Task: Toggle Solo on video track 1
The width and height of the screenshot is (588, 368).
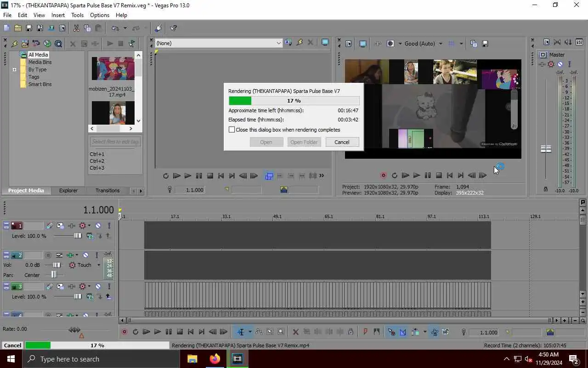Action: [x=109, y=226]
